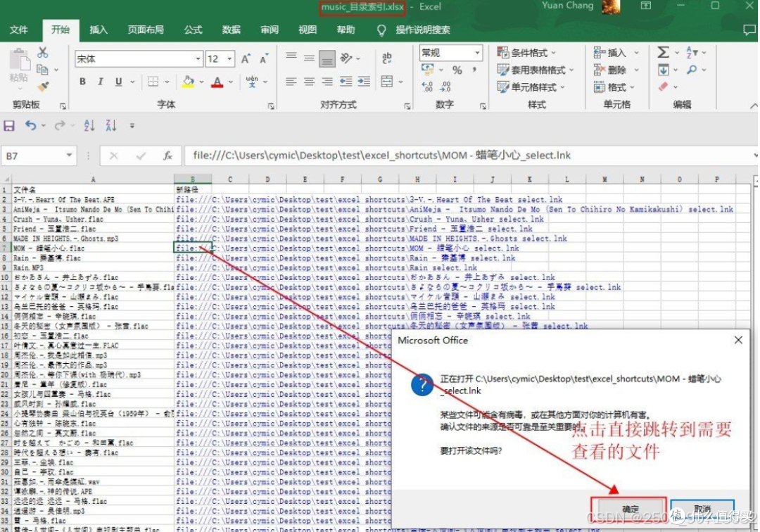Sort ascending A to Z
This screenshot has width=760, height=532.
[89, 126]
